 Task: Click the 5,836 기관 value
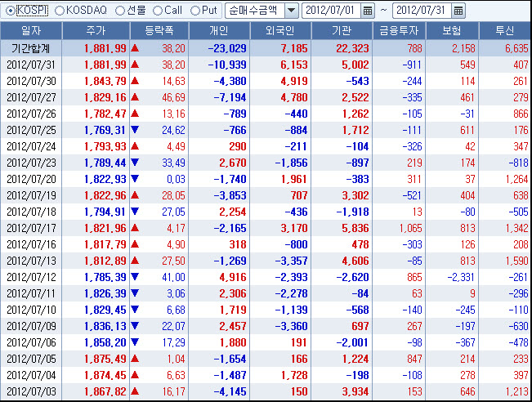pos(355,228)
